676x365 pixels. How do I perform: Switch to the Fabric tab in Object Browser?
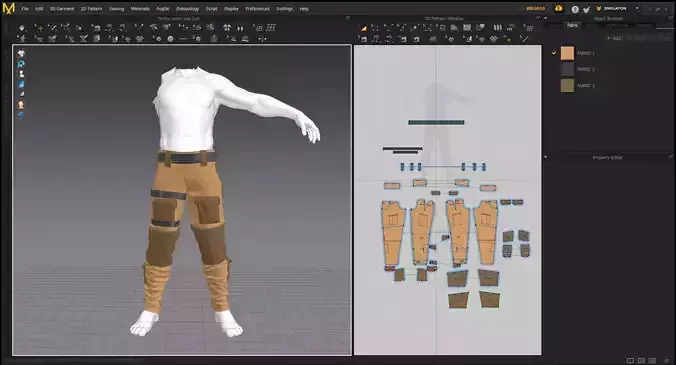[573, 25]
